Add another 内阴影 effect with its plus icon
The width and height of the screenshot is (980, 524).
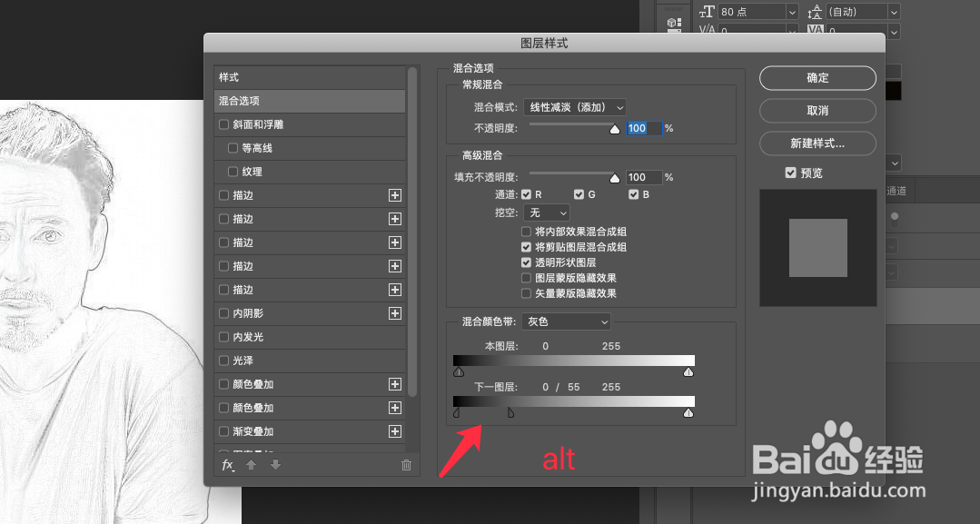[x=395, y=313]
